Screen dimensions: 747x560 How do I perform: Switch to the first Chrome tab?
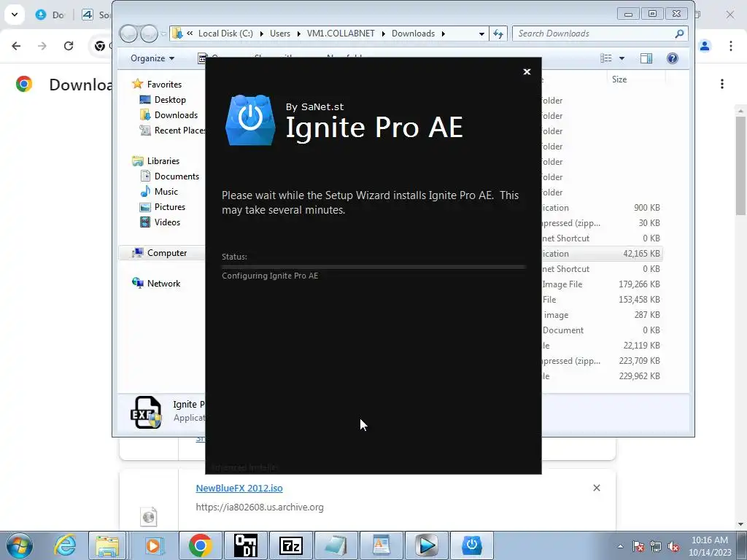[50, 15]
